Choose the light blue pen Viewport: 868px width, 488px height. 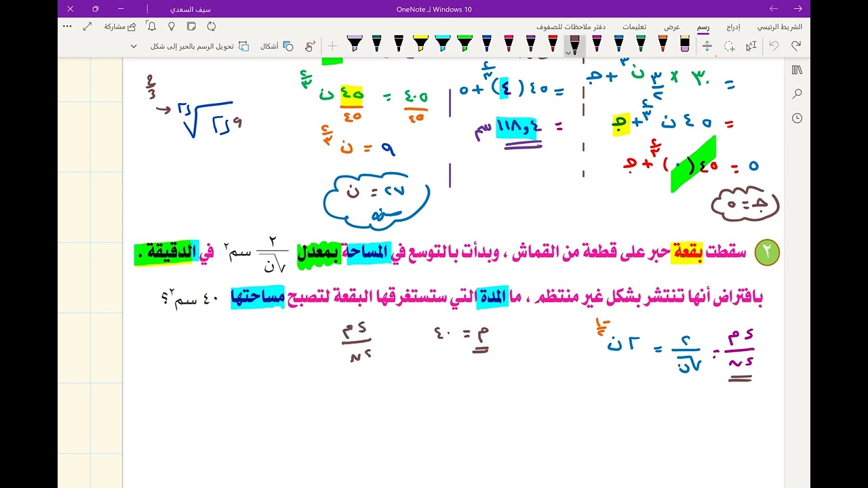[x=618, y=45]
